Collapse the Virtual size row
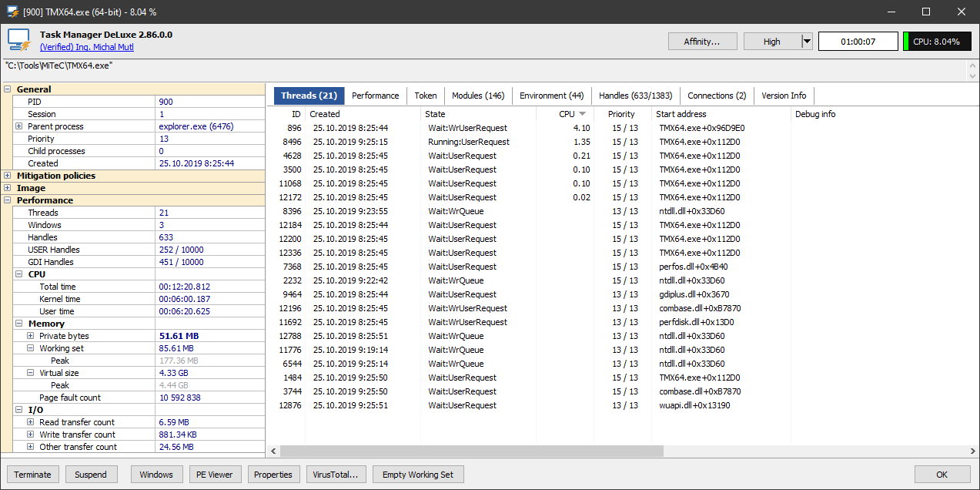The height and width of the screenshot is (490, 980). [x=30, y=373]
